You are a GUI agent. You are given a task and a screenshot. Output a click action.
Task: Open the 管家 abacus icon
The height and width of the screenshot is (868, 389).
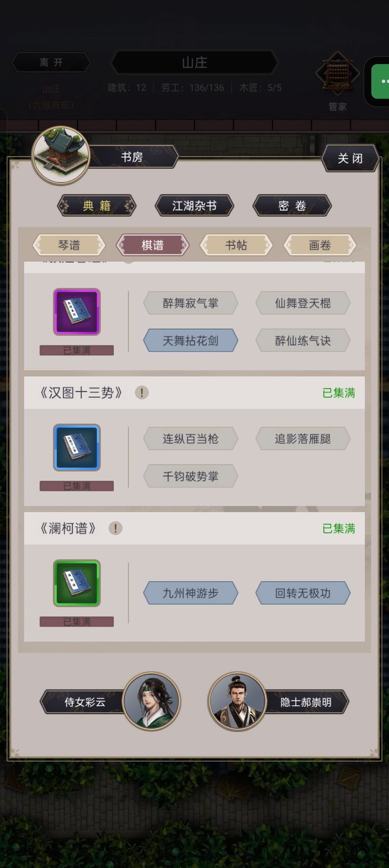[337, 74]
